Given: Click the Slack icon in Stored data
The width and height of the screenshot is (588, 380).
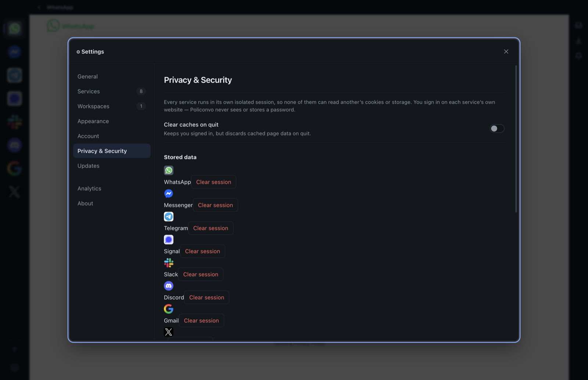Looking at the screenshot, I should tap(169, 263).
